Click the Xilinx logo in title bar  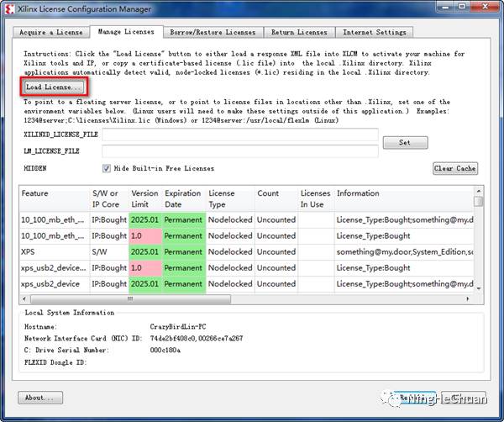pyautogui.click(x=10, y=9)
